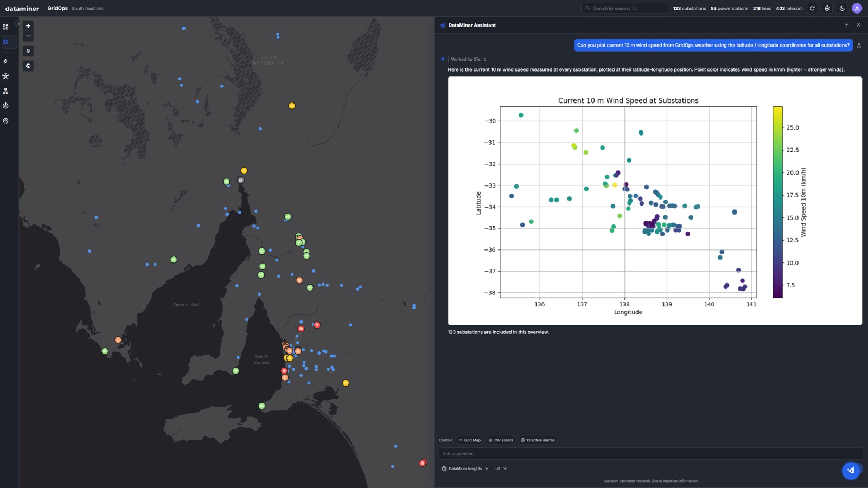Click the GridOps app title
868x488 pixels.
coord(58,8)
